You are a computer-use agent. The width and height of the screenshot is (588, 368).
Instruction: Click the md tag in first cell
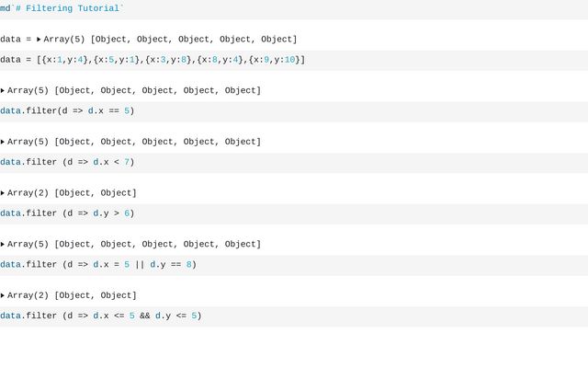[x=6, y=8]
